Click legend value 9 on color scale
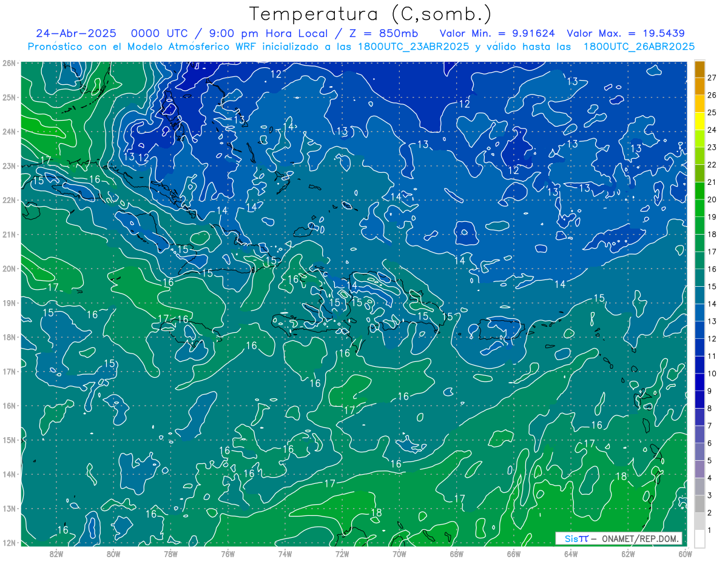The image size is (728, 562). [x=710, y=391]
